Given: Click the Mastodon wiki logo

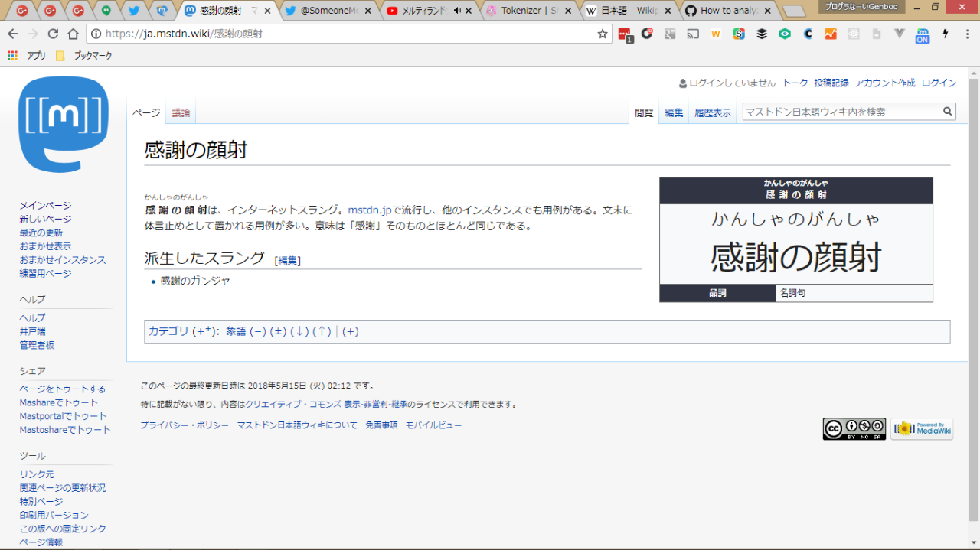Looking at the screenshot, I should coord(63,123).
